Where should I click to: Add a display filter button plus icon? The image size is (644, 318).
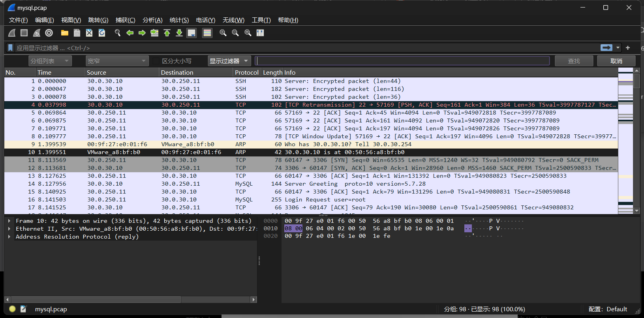click(628, 47)
